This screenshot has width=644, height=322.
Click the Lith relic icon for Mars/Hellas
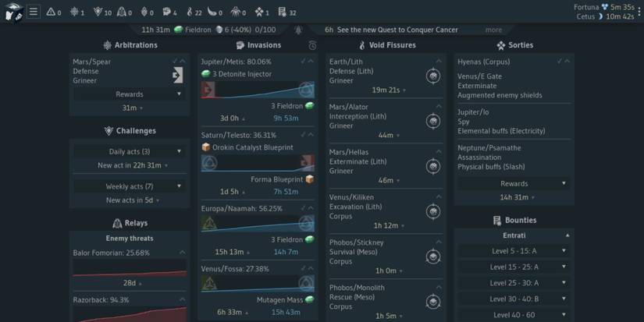pyautogui.click(x=433, y=166)
